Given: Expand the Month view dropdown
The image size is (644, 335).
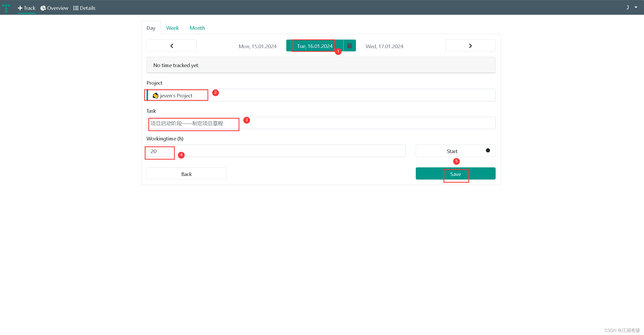Looking at the screenshot, I should (197, 28).
